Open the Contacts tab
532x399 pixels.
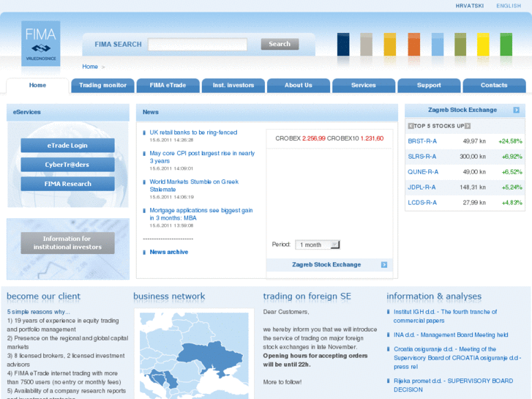(x=495, y=86)
